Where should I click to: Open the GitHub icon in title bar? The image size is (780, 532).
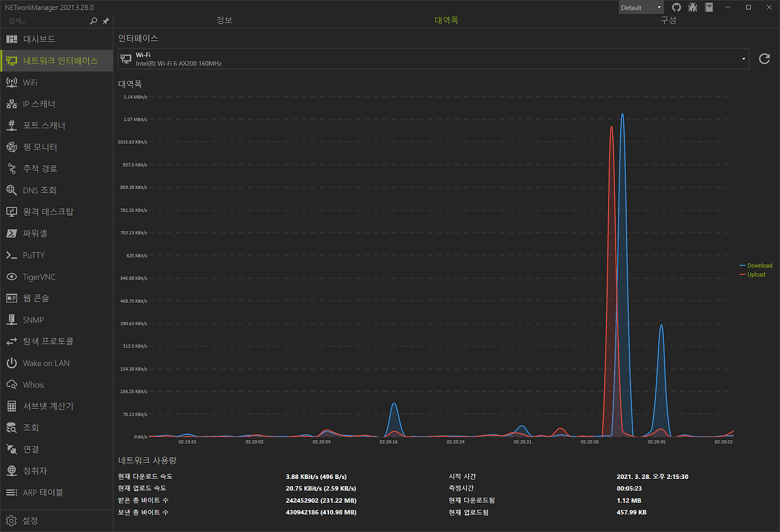(676, 7)
